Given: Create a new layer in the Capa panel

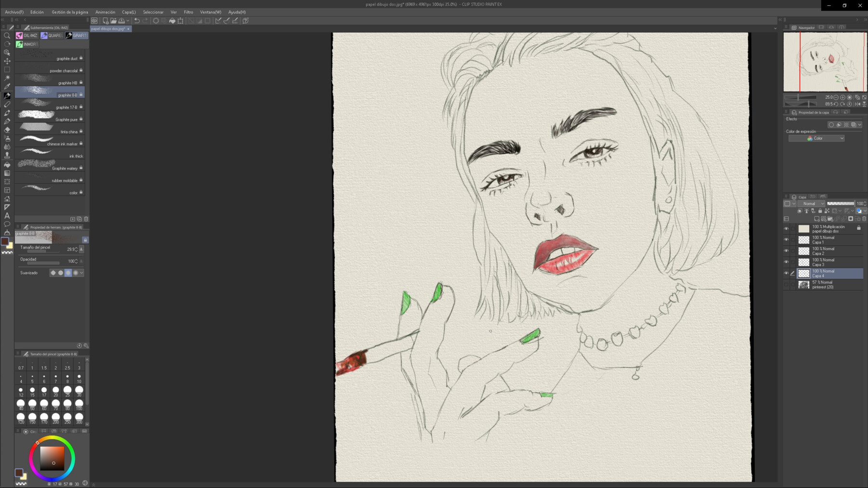Looking at the screenshot, I should 817,219.
